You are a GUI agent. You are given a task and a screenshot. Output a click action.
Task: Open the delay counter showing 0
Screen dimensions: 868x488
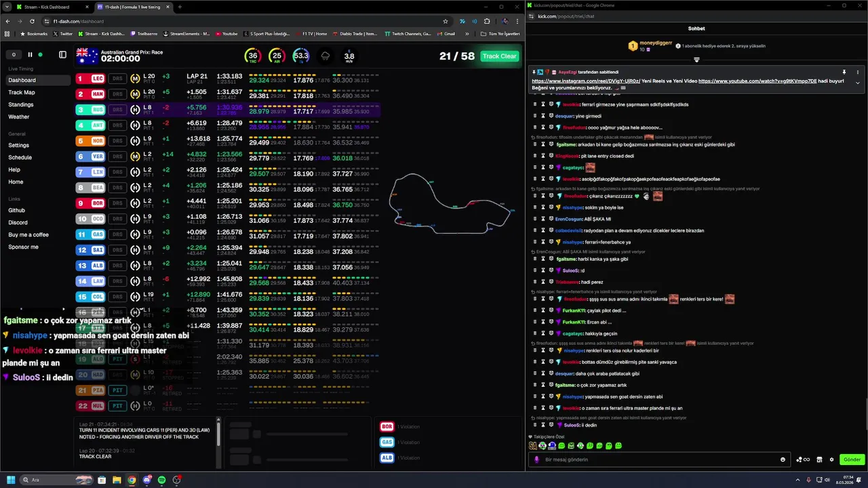click(14, 55)
